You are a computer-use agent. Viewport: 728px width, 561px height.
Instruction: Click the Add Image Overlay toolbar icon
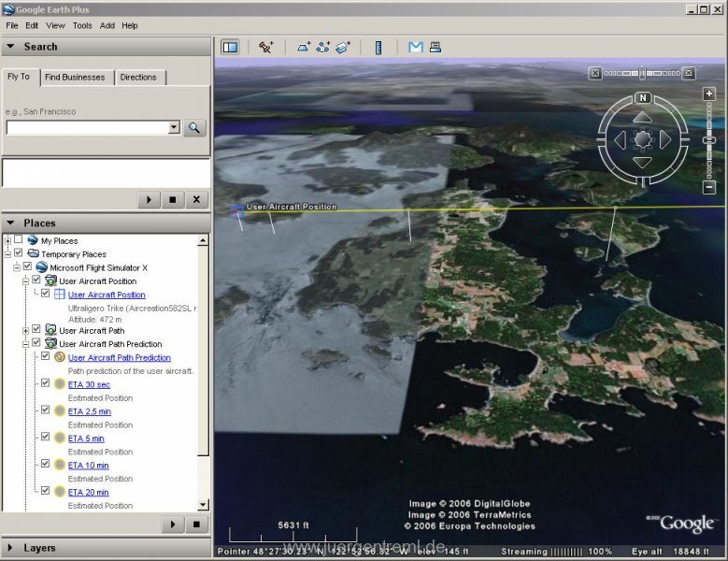343,47
